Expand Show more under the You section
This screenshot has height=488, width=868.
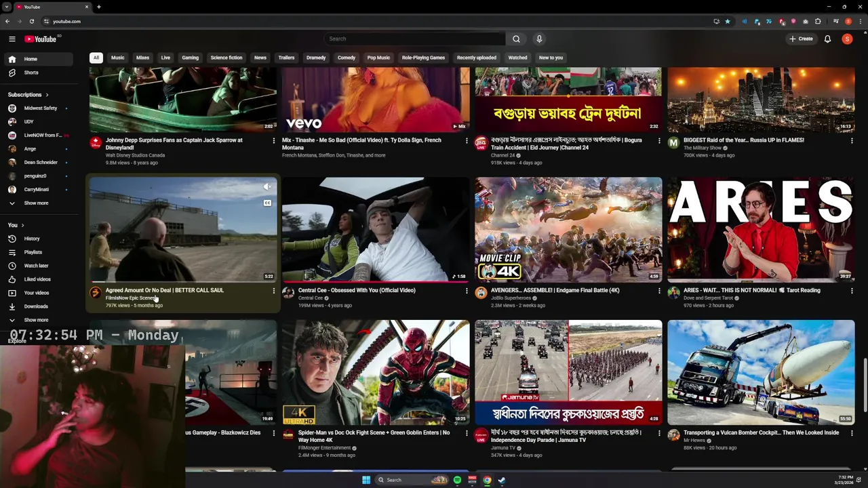pos(39,320)
